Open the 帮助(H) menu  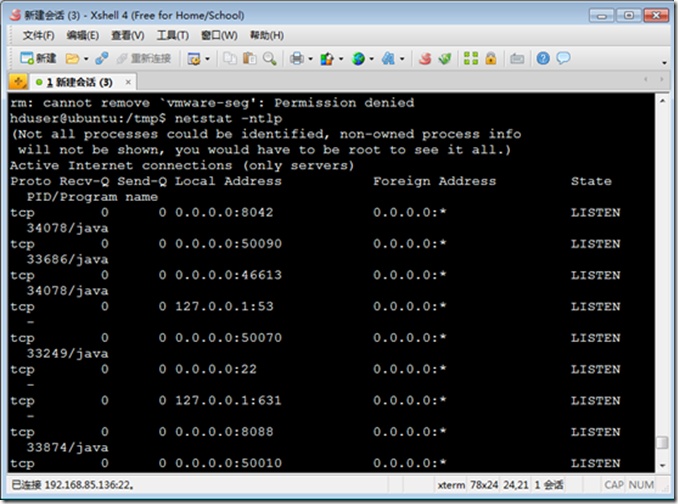click(x=267, y=35)
